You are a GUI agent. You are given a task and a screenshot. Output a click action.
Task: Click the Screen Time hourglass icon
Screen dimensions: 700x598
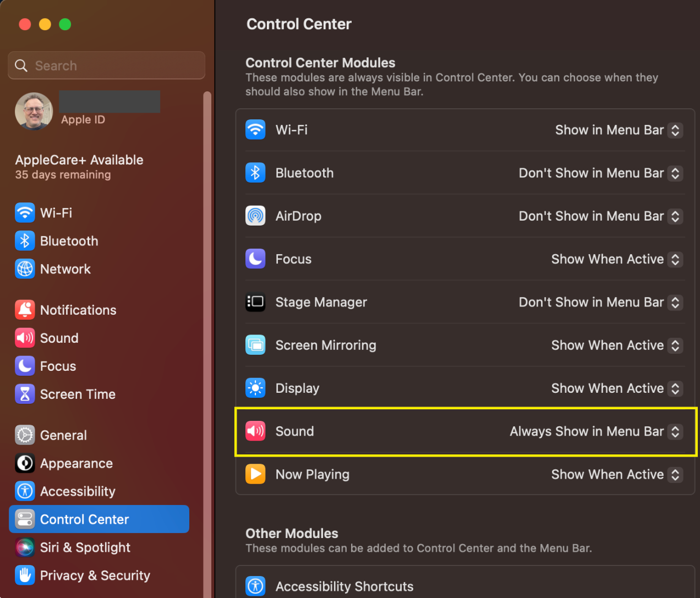point(25,394)
